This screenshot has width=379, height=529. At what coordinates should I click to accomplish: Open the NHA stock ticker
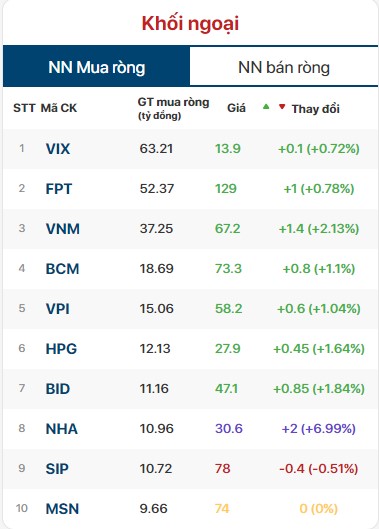click(62, 429)
